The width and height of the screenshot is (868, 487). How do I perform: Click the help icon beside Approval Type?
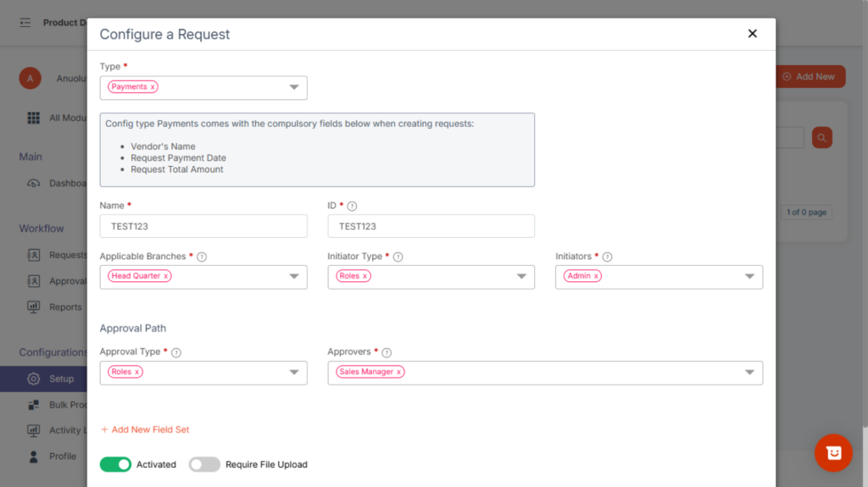coord(176,352)
